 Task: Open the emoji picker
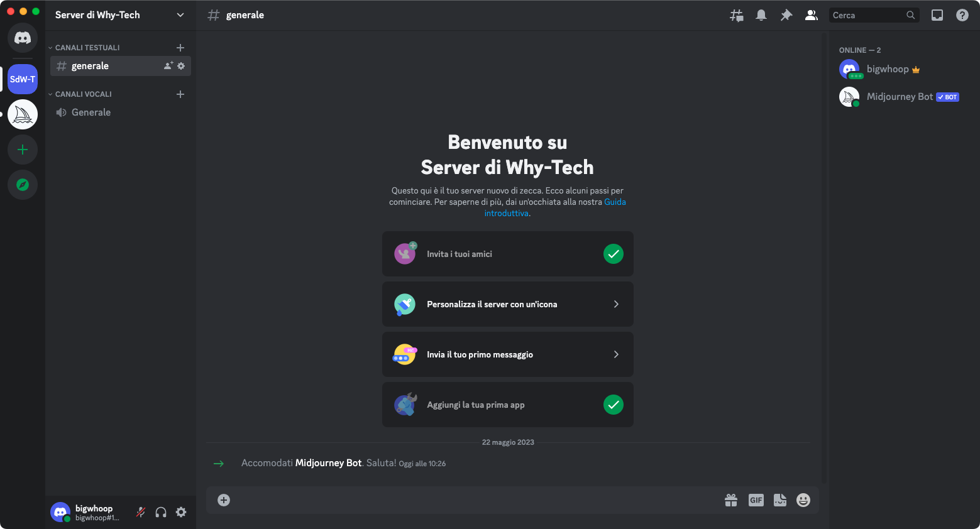click(x=803, y=500)
